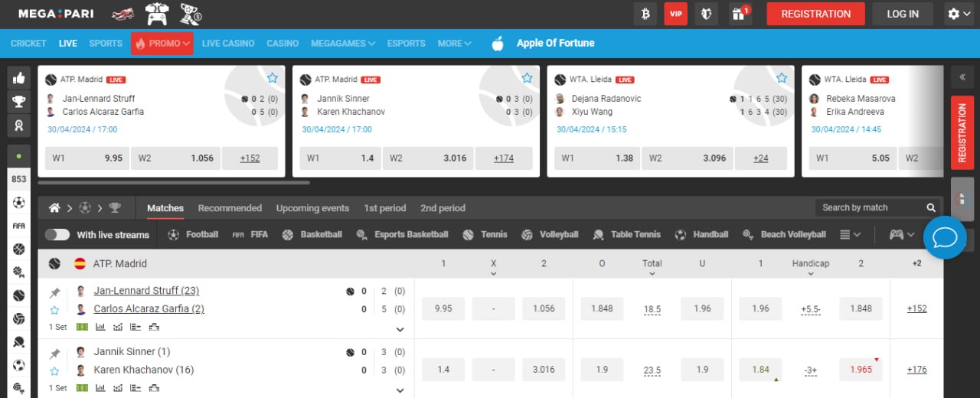Open the Total column dropdown
This screenshot has height=398, width=980.
tap(652, 268)
